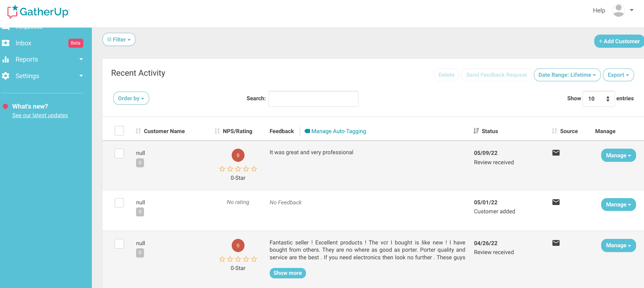
Task: Check the box for the 05/09/22 review row
Action: point(119,154)
